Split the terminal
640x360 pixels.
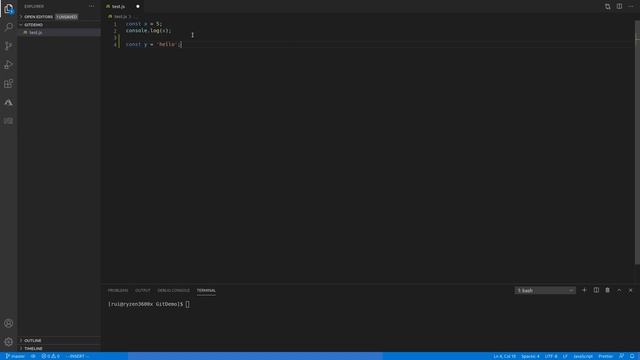[596, 290]
